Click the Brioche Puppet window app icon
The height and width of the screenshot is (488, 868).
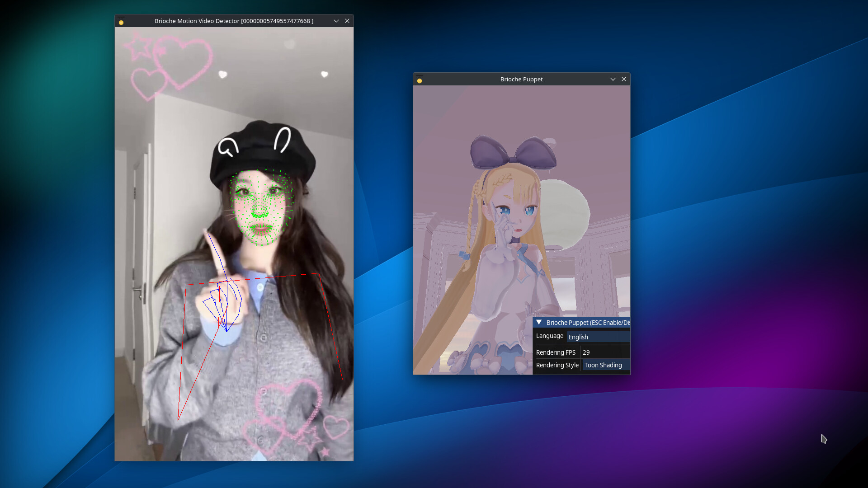[420, 79]
